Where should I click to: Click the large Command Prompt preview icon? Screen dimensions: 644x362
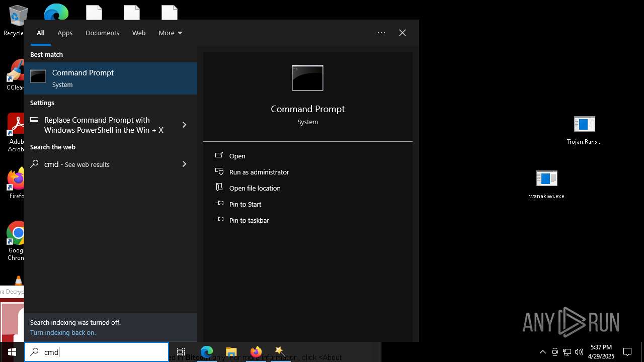coord(307,78)
